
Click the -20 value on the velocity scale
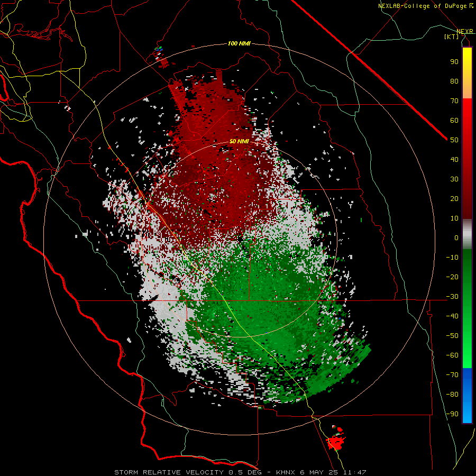pyautogui.click(x=452, y=277)
